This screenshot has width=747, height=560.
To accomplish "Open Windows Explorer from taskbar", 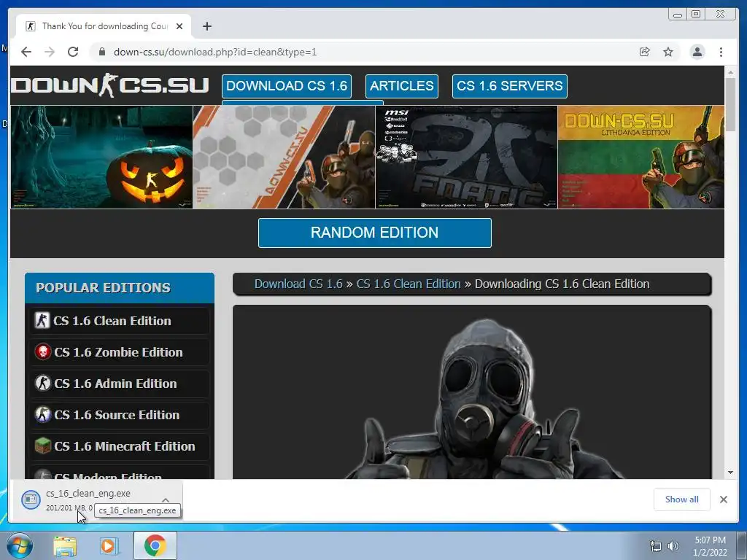I will click(65, 545).
